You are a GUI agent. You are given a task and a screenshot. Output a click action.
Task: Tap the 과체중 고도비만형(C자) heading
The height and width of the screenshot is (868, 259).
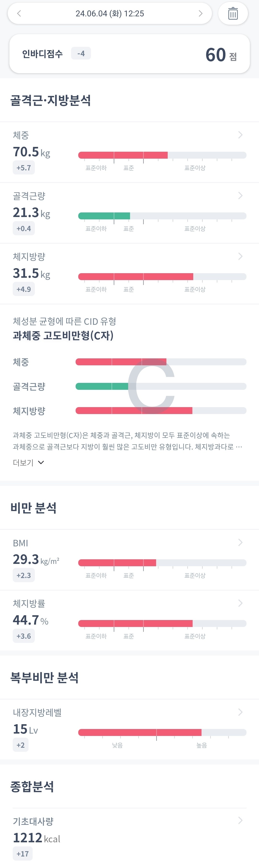pos(63,336)
